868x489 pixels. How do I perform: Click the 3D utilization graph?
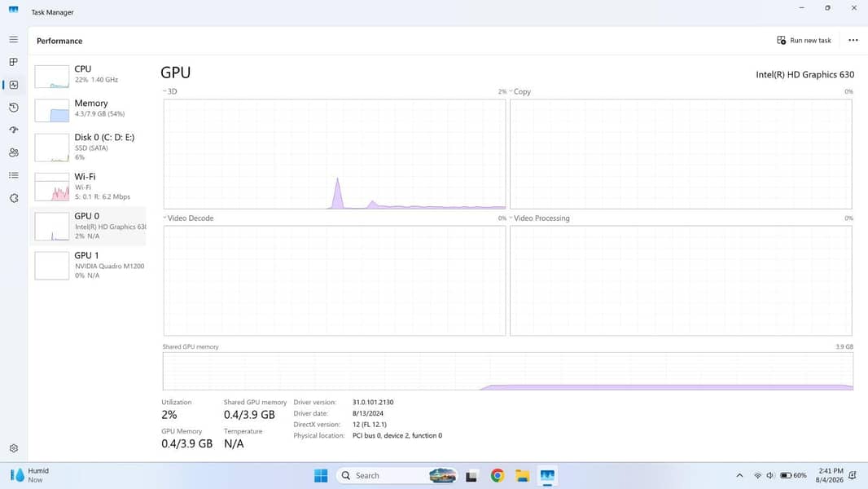coord(335,154)
